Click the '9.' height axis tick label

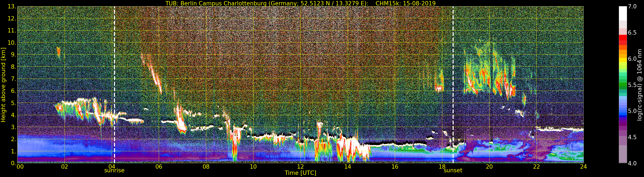click(13, 55)
